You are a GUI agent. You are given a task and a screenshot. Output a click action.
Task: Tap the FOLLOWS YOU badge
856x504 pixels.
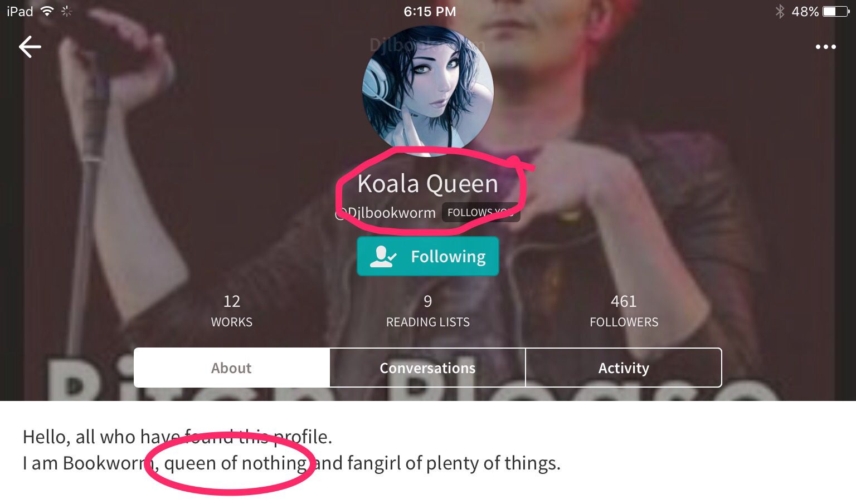point(481,212)
